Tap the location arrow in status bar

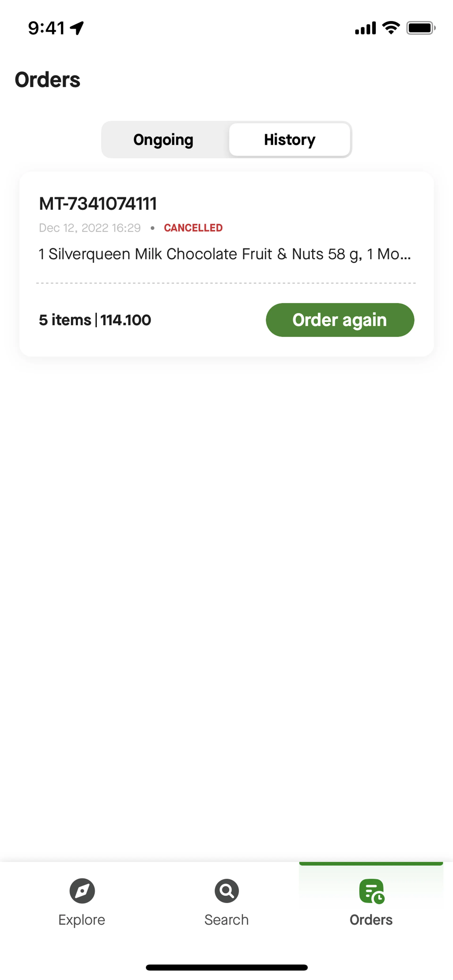[77, 28]
